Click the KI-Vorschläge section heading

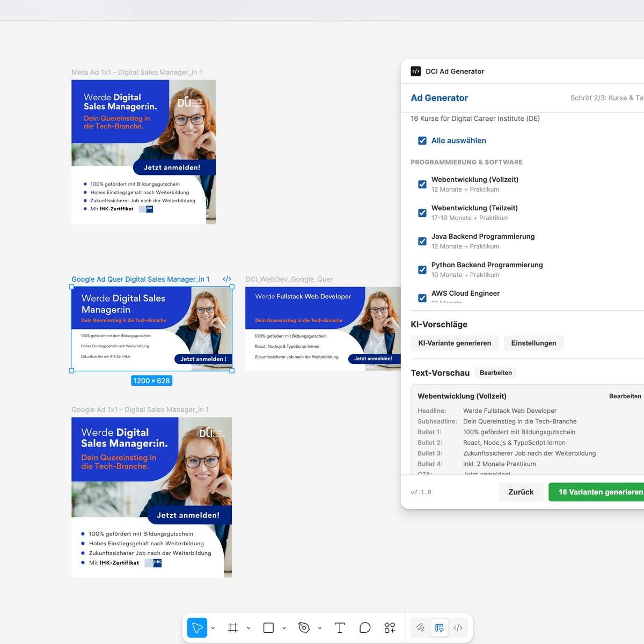click(x=439, y=325)
